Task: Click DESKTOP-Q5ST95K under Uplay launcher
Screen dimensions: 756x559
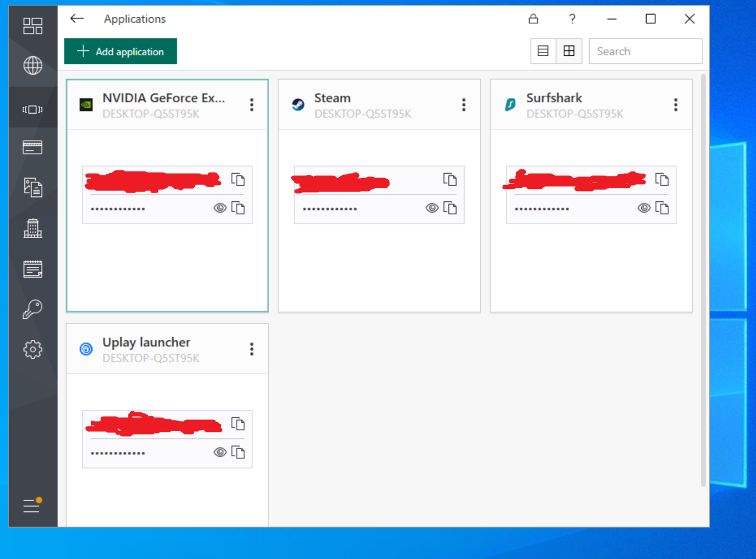Action: click(x=151, y=358)
